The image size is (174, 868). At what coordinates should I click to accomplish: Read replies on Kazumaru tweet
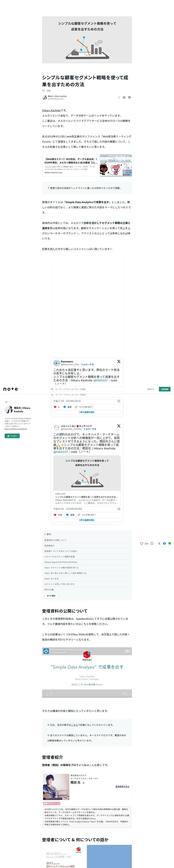coord(87,412)
